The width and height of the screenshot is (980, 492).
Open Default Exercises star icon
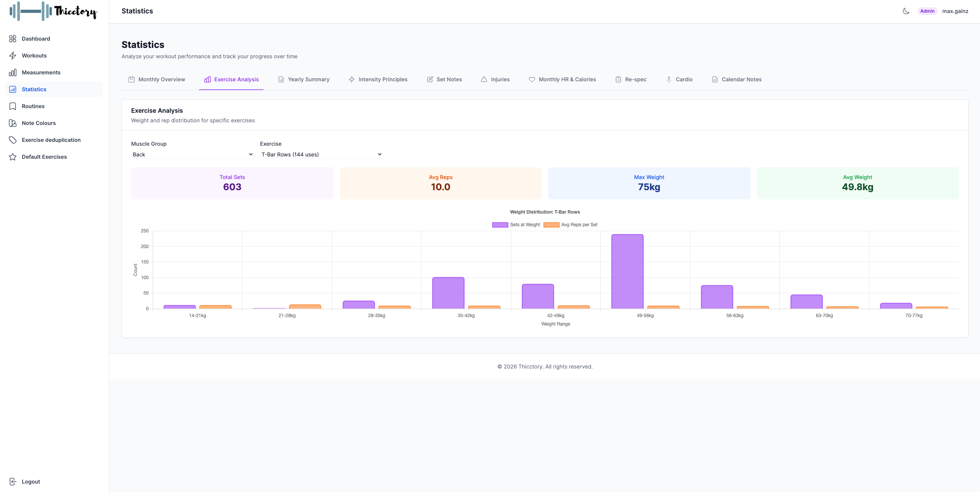click(13, 156)
